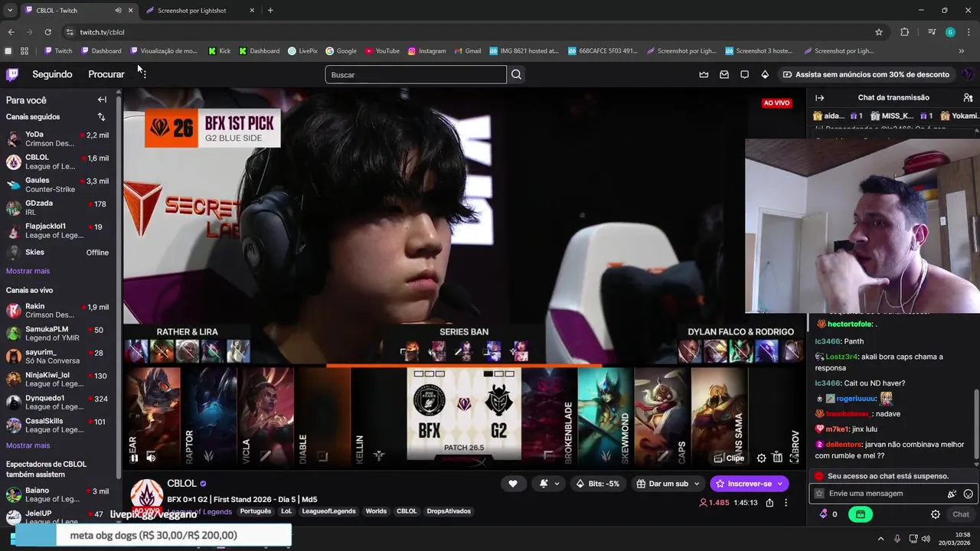Open video player settings gear
The width and height of the screenshot is (980, 551).
coord(761,458)
